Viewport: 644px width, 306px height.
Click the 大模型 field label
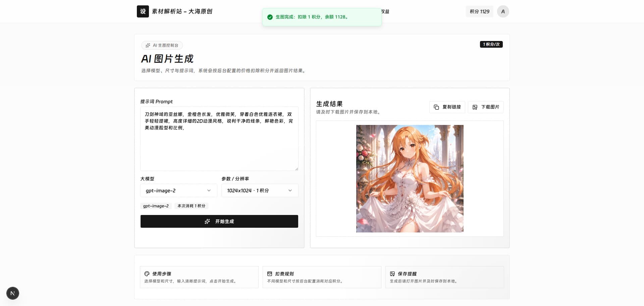[x=147, y=179]
